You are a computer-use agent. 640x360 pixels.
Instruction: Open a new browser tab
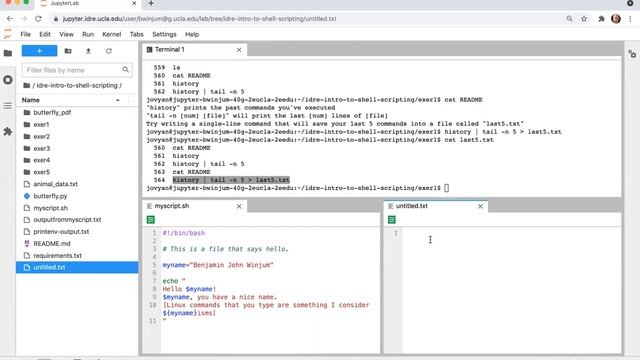pos(151,3)
